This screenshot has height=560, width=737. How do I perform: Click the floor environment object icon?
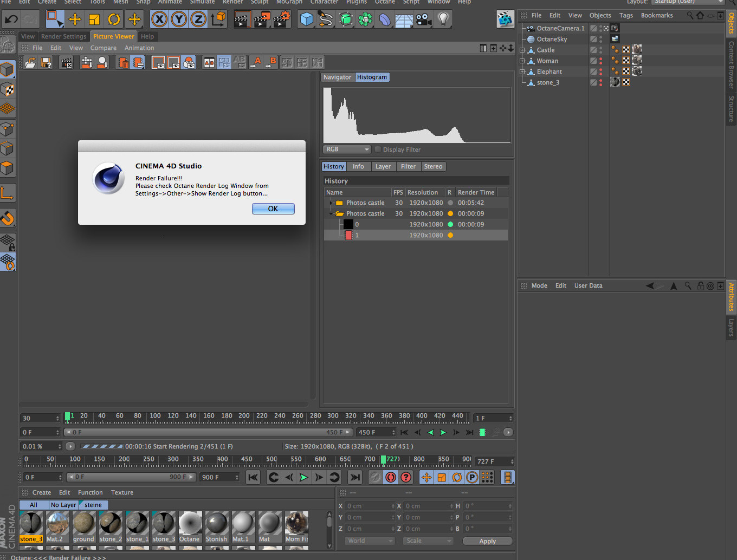coord(404,20)
